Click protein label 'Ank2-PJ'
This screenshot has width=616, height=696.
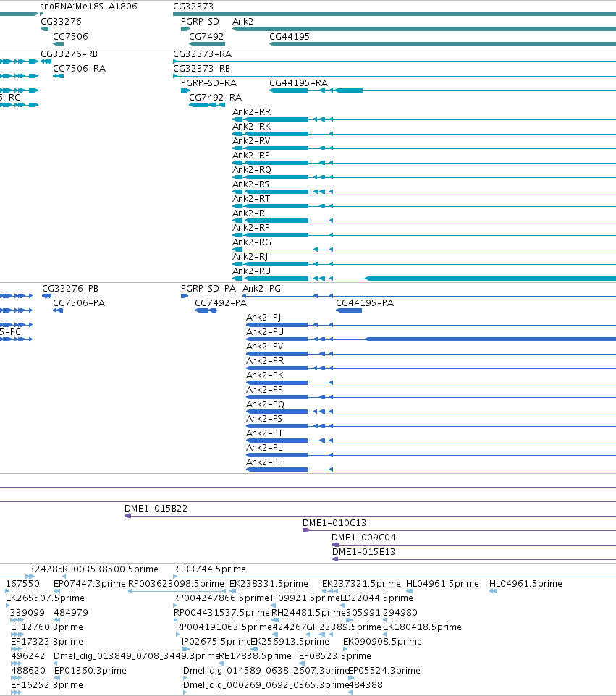[263, 318]
